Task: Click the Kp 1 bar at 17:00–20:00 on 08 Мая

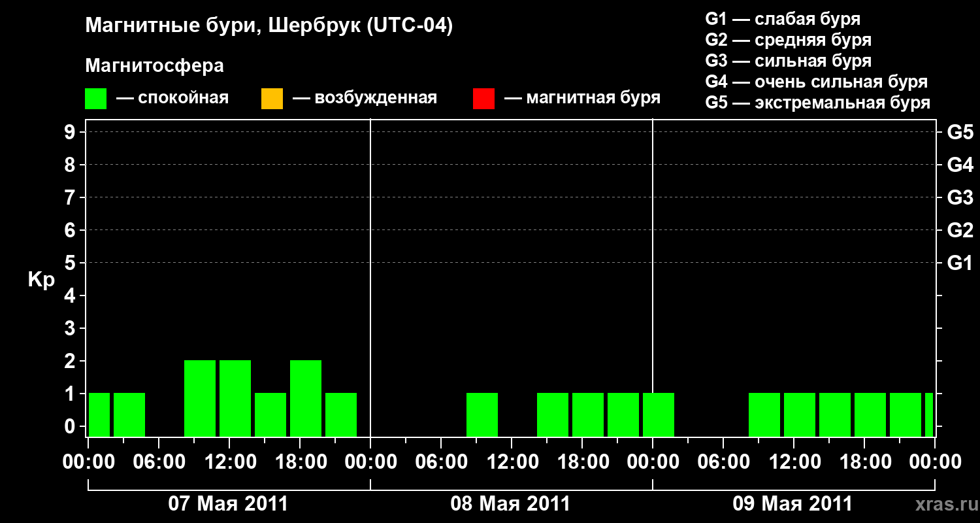Action: coord(588,414)
